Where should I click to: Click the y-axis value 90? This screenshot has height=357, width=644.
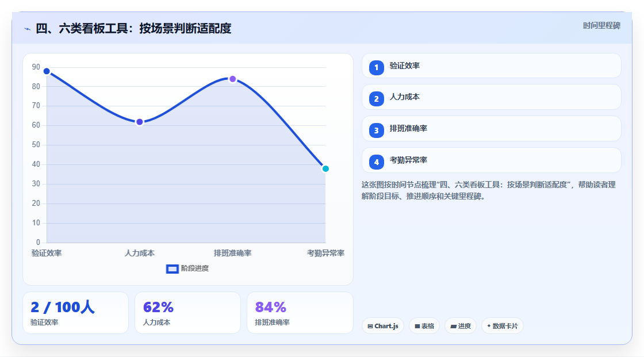click(36, 67)
